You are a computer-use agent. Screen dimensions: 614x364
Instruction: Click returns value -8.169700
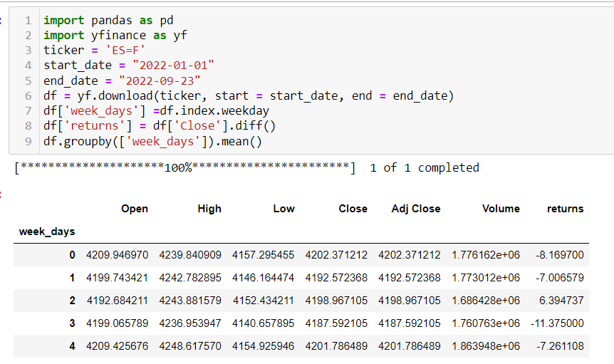click(560, 255)
